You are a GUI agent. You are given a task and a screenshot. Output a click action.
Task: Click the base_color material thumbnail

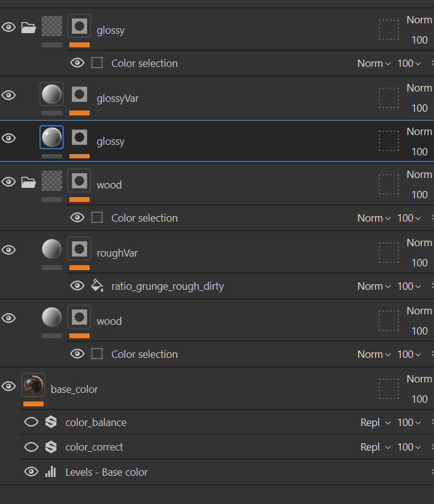33,385
